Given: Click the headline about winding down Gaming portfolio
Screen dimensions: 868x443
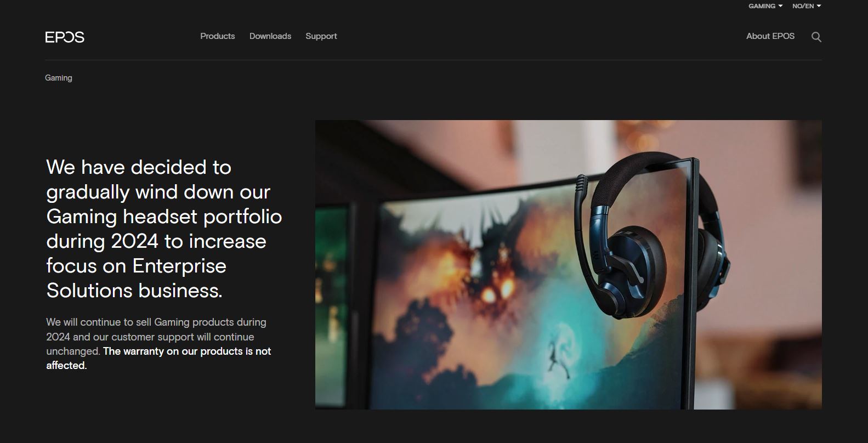Looking at the screenshot, I should tap(164, 229).
